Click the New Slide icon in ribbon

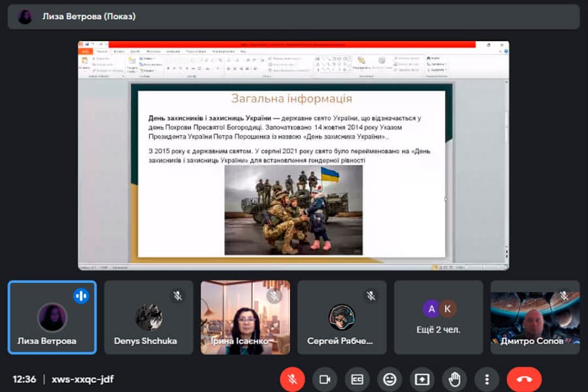tap(132, 63)
